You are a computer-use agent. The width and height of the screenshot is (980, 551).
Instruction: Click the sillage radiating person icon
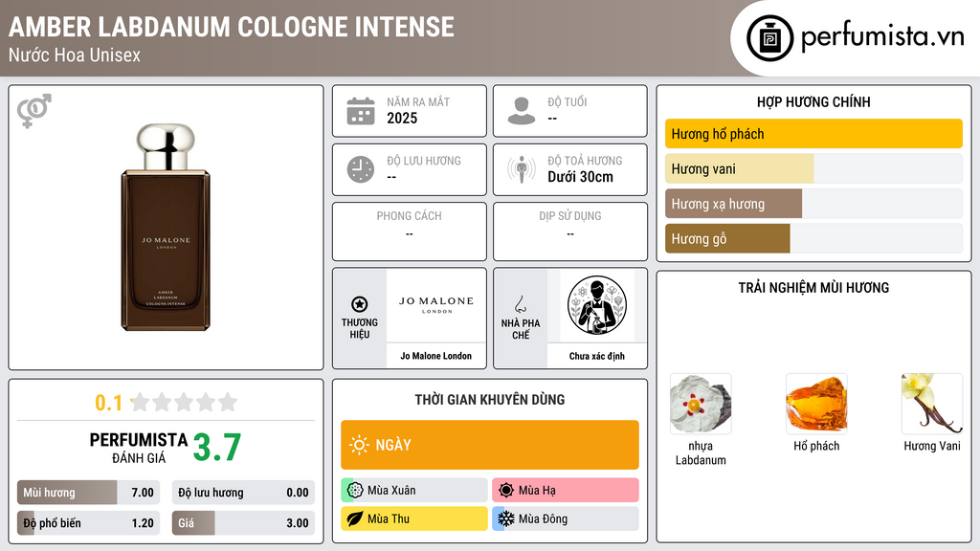522,169
